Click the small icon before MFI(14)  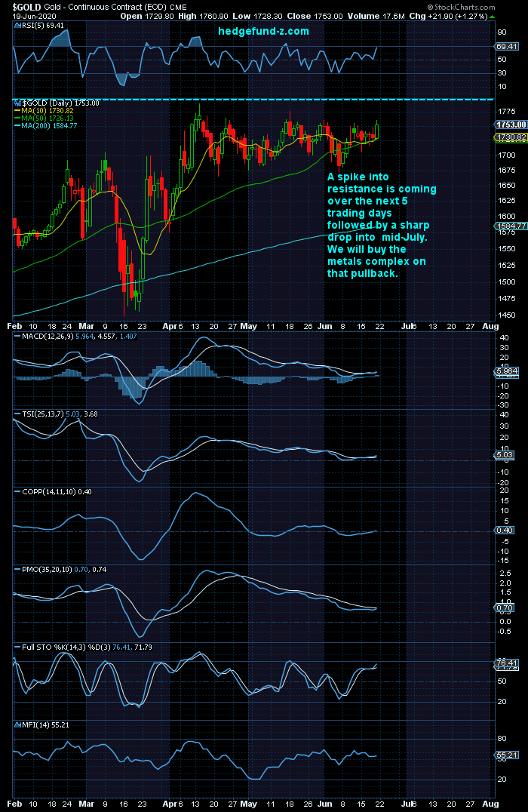pyautogui.click(x=17, y=724)
